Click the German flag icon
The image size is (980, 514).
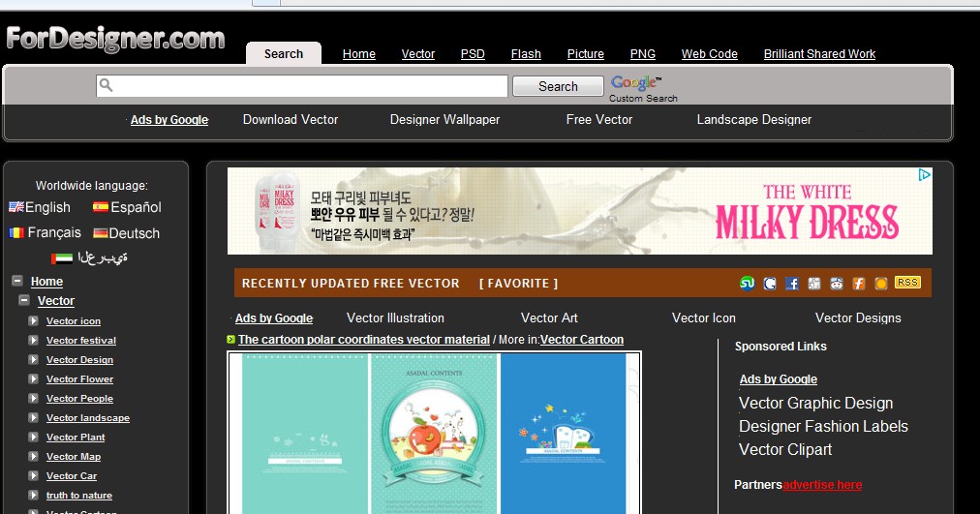point(101,233)
